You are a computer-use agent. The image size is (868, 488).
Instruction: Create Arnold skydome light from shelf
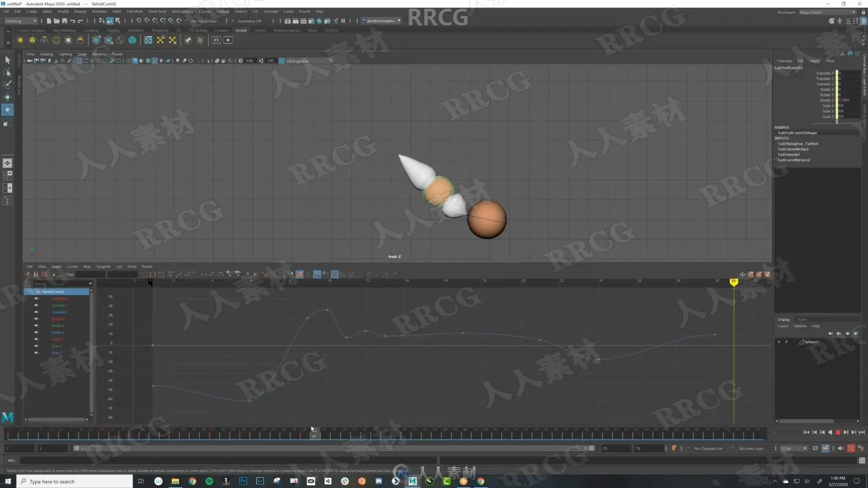coord(56,40)
